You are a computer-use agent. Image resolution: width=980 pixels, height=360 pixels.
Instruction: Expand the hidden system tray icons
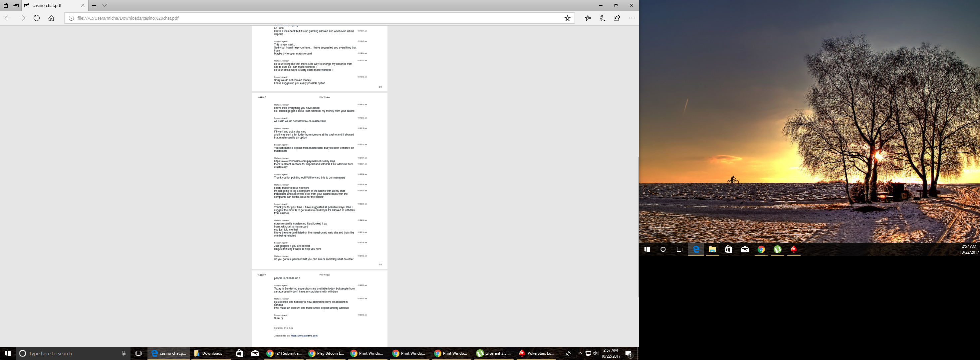pos(580,353)
